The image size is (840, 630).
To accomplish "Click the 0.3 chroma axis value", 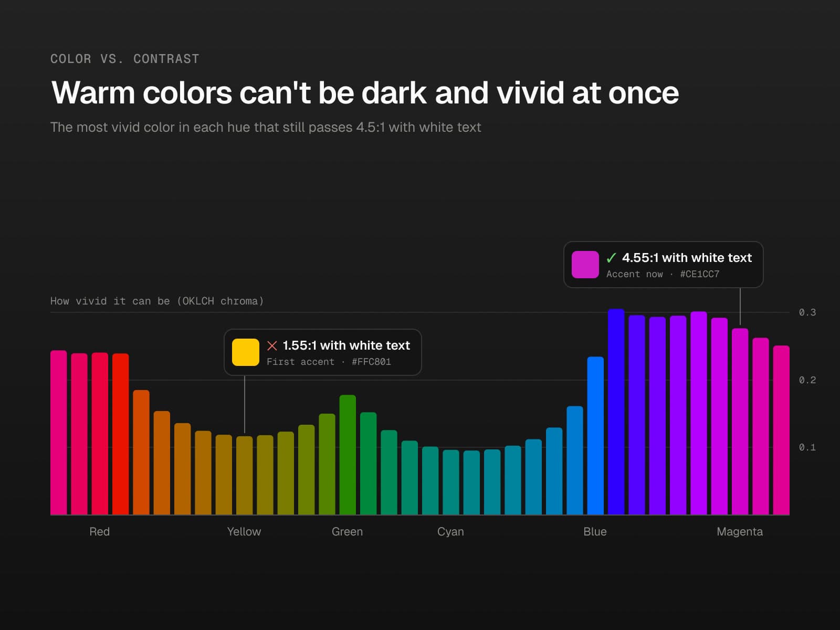I will tap(807, 312).
